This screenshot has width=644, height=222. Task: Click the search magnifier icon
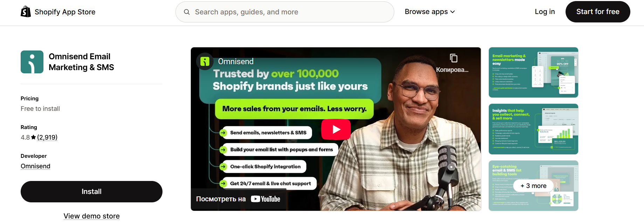pyautogui.click(x=187, y=12)
